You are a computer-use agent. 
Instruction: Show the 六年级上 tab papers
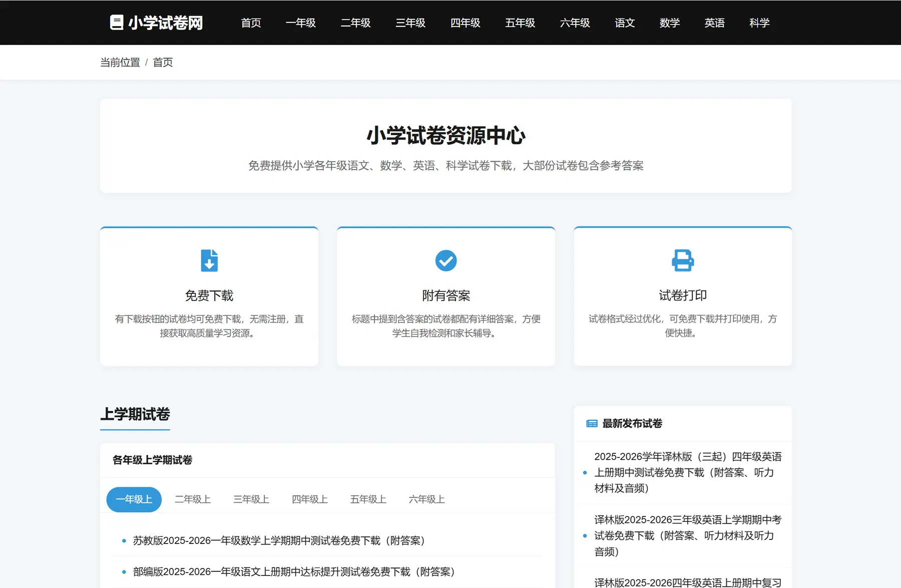(427, 499)
